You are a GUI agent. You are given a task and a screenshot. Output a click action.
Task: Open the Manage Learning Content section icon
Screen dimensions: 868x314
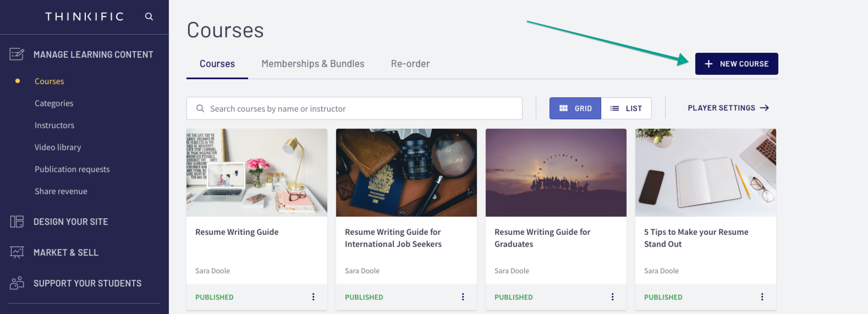pos(17,54)
